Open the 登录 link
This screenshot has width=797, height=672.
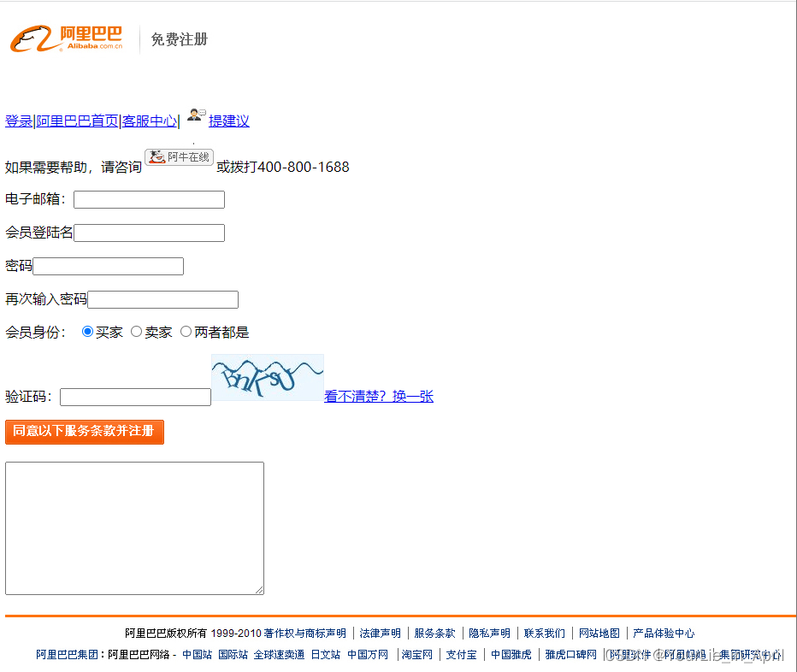pyautogui.click(x=19, y=121)
